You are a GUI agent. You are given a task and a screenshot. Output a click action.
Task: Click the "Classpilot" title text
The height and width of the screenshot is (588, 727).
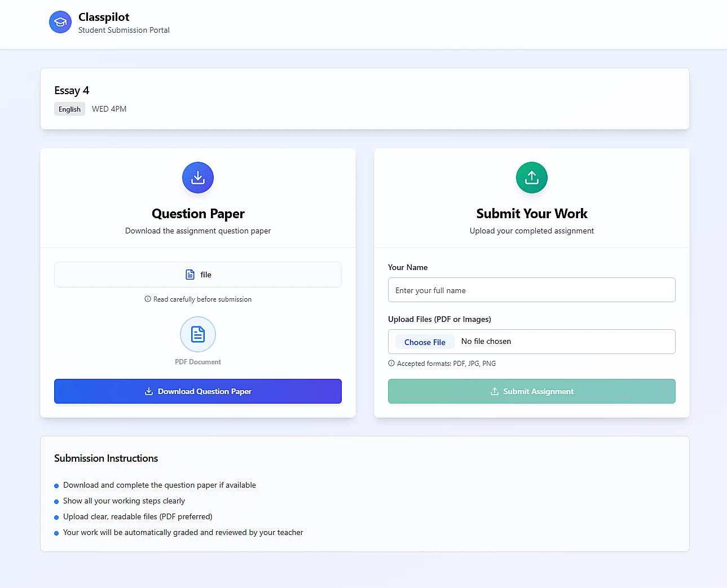(104, 17)
